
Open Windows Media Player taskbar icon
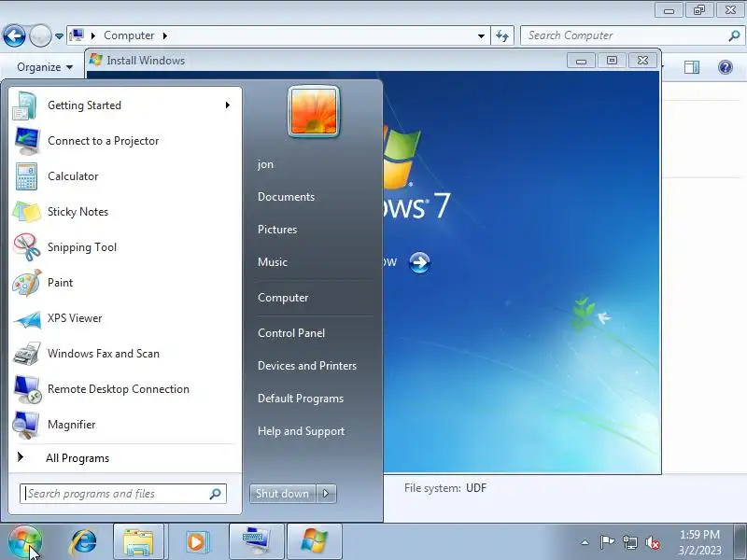click(196, 542)
